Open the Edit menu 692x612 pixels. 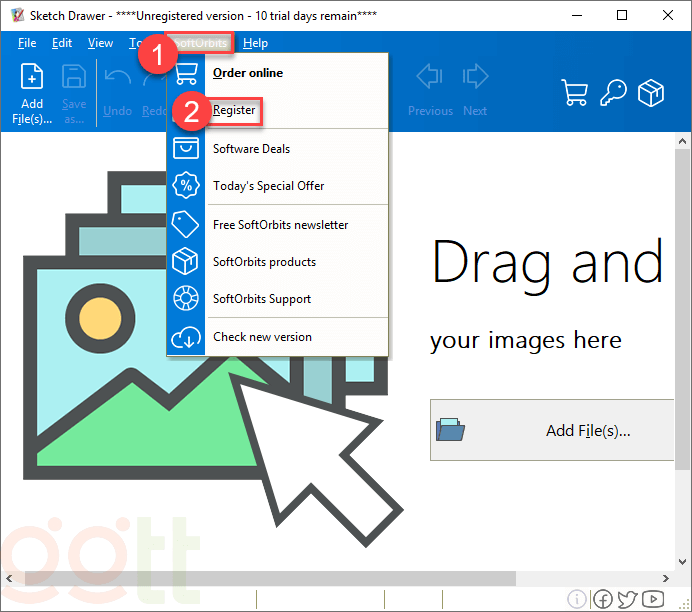coord(62,43)
